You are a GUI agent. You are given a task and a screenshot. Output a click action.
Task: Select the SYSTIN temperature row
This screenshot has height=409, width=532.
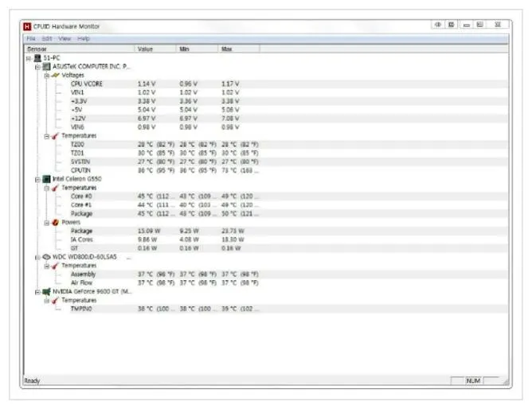coord(288,162)
